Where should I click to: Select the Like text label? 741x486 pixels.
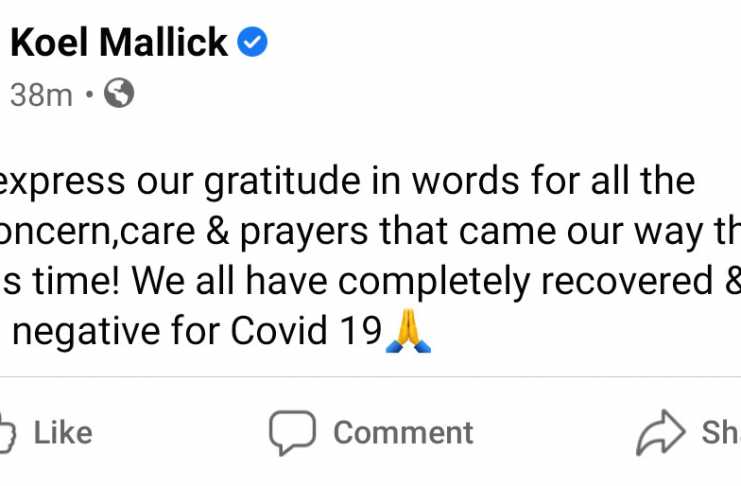pos(63,433)
